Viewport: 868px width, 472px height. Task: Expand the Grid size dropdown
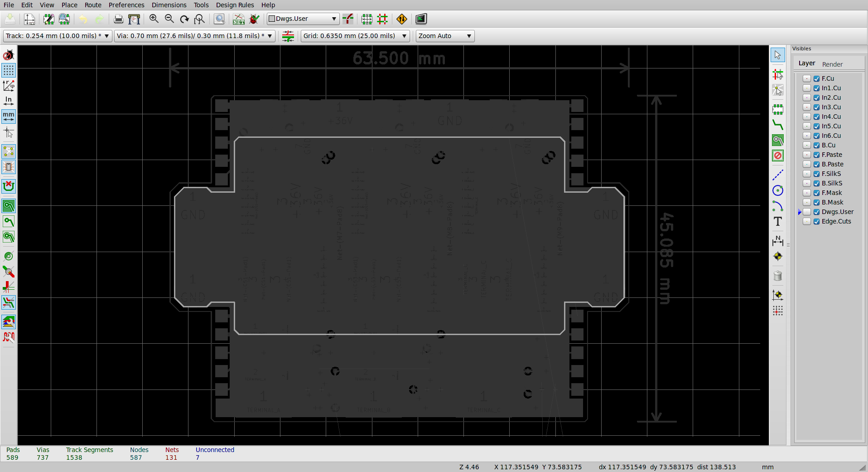click(355, 36)
